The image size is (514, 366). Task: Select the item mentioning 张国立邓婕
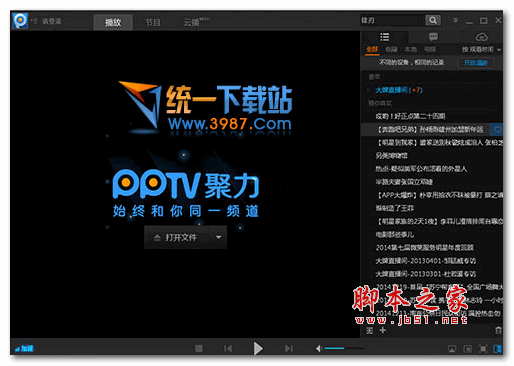[x=404, y=182]
